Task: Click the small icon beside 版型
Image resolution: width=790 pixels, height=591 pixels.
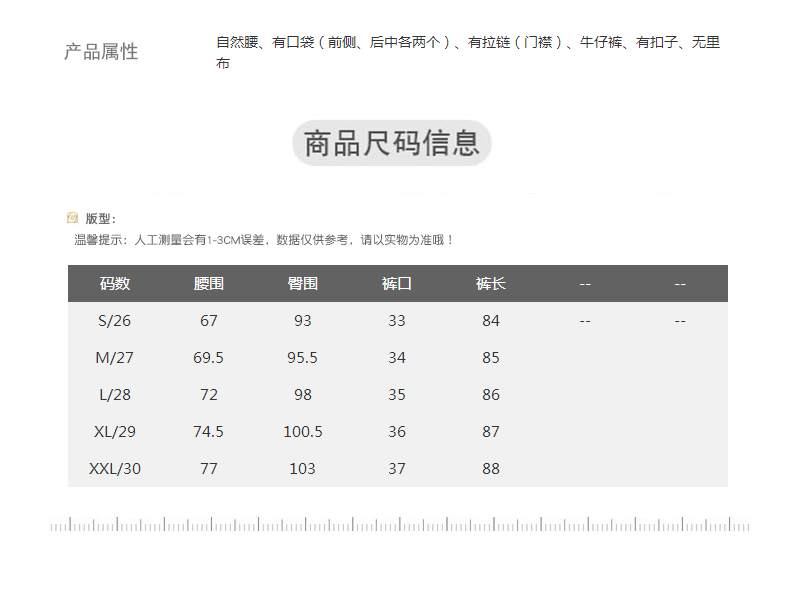Action: pos(72,218)
